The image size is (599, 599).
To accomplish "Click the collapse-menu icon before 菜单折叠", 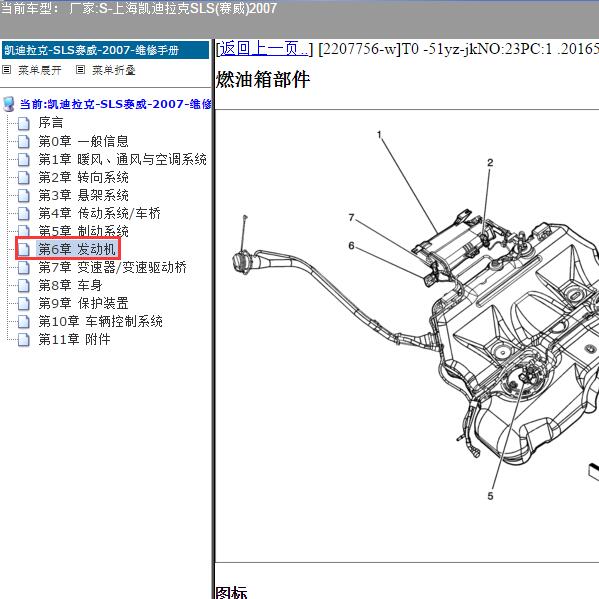I will [x=80, y=70].
